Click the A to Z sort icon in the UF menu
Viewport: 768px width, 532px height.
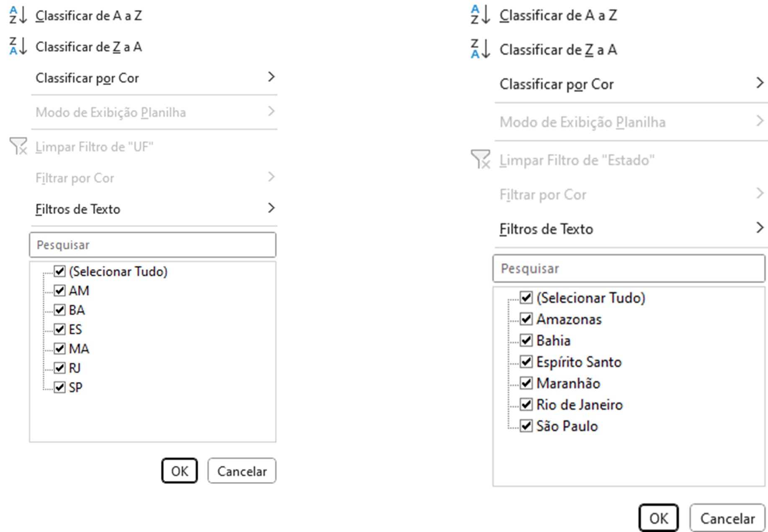tap(18, 15)
